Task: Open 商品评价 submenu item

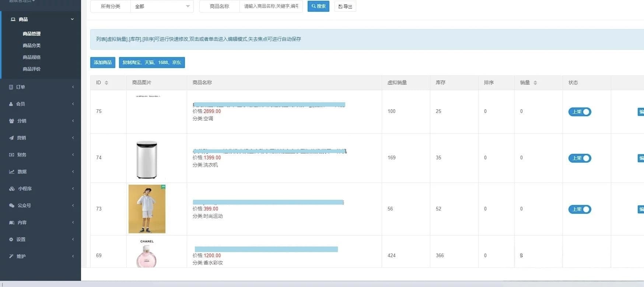Action: (x=32, y=69)
